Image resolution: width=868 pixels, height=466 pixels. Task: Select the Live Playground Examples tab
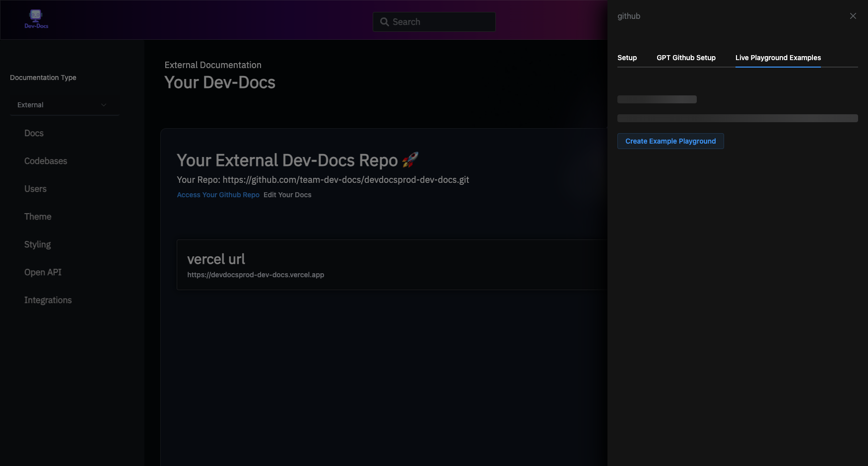point(778,58)
